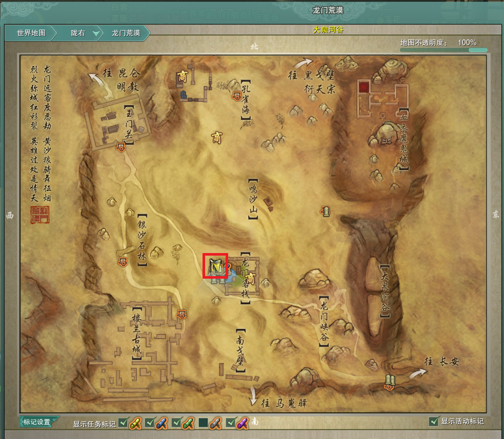Click the 商 merchant icon in the map center
Screen dimensions: 504x439
tap(217, 136)
